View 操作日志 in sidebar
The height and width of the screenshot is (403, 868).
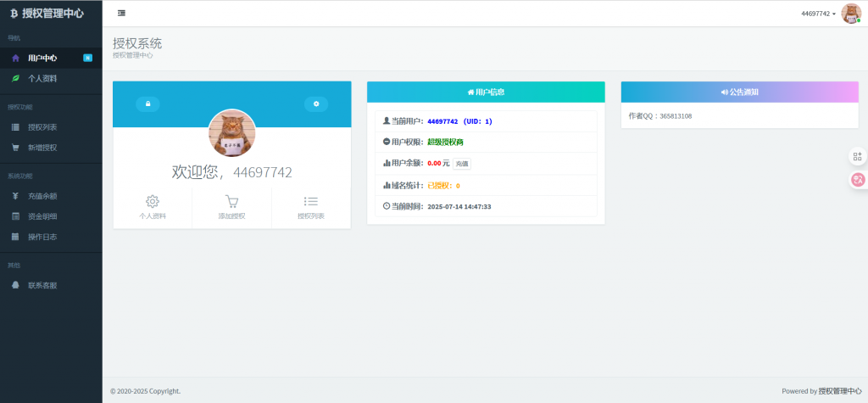tap(42, 237)
